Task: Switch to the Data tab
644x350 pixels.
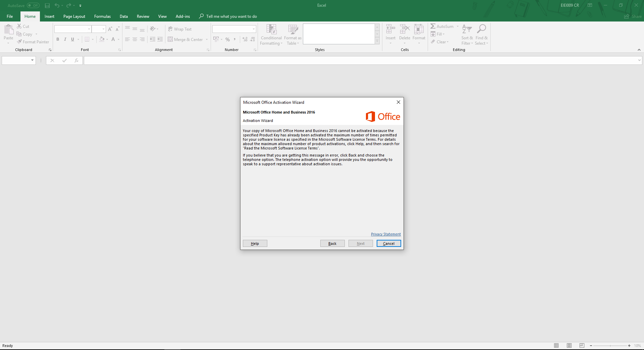Action: 124,16
